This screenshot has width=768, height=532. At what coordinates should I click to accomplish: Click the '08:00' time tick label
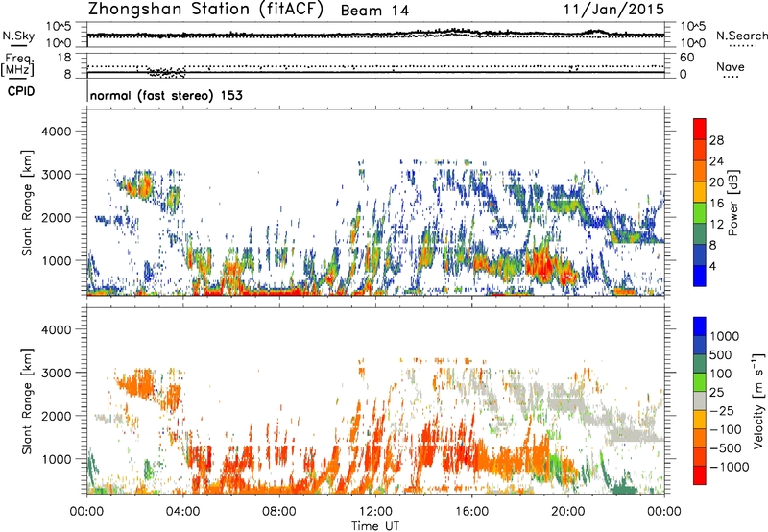coord(279,512)
